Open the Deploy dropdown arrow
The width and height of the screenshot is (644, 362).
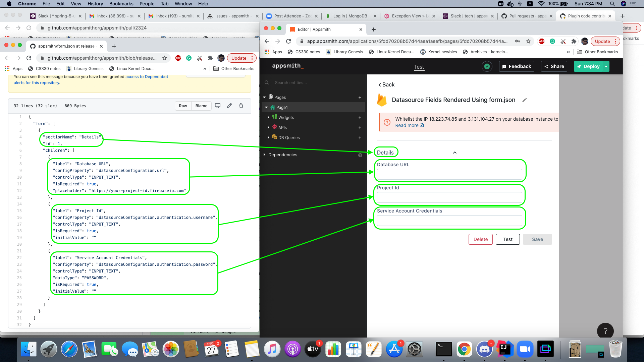click(606, 66)
